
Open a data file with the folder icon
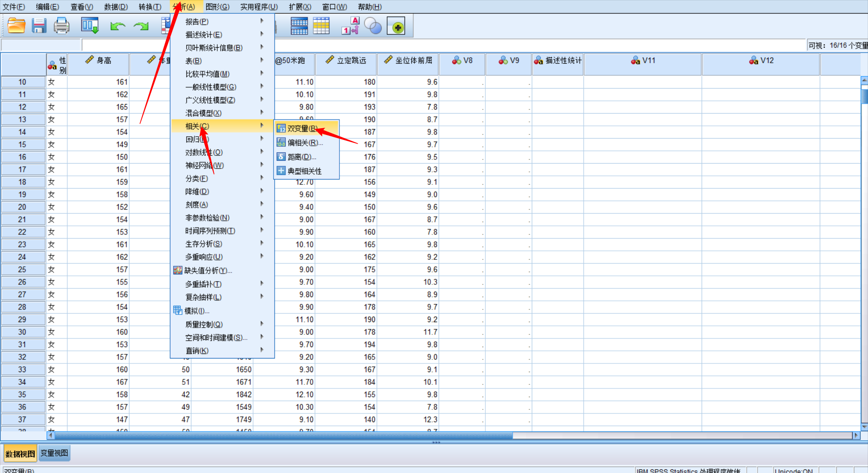click(16, 25)
